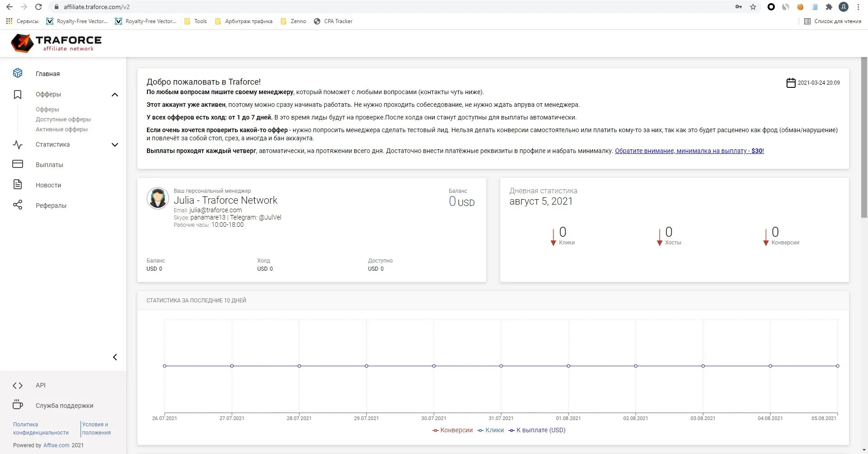The image size is (868, 454).
Task: Click the Офферы bookmark icon
Action: pos(18,94)
